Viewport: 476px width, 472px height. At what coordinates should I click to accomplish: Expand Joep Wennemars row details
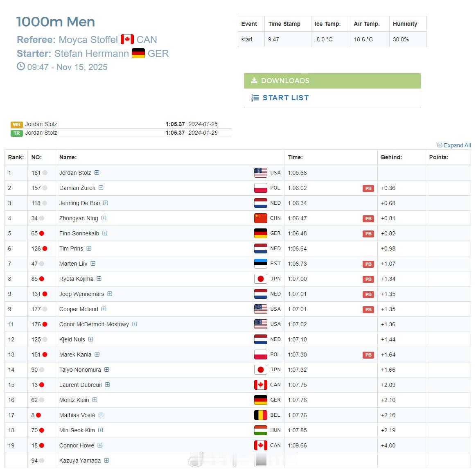click(x=110, y=294)
